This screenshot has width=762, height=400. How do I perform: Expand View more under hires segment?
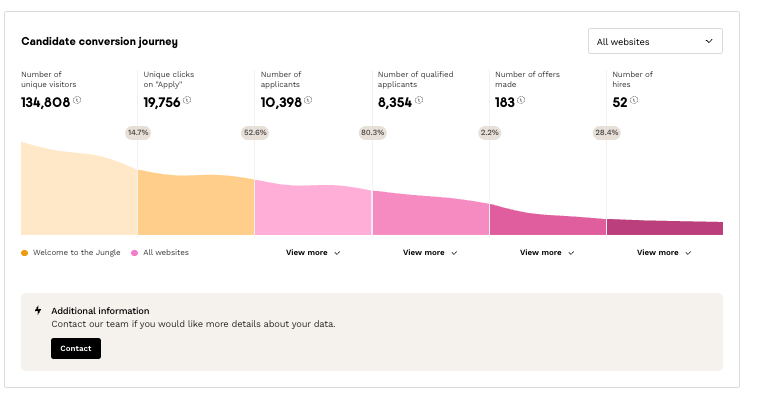point(664,253)
